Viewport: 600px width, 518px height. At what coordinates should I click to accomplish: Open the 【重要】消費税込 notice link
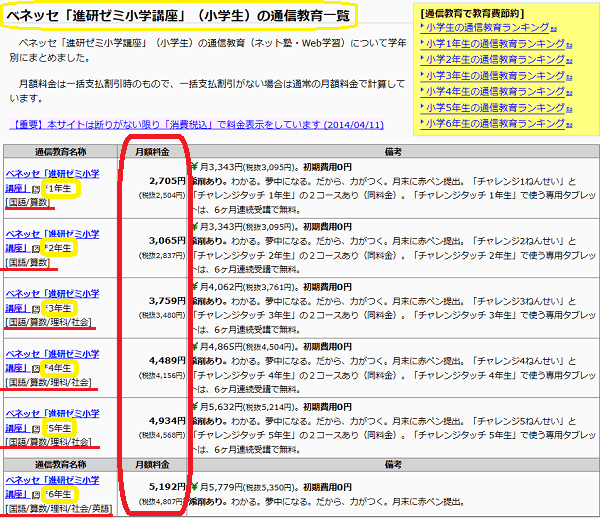pos(197,125)
